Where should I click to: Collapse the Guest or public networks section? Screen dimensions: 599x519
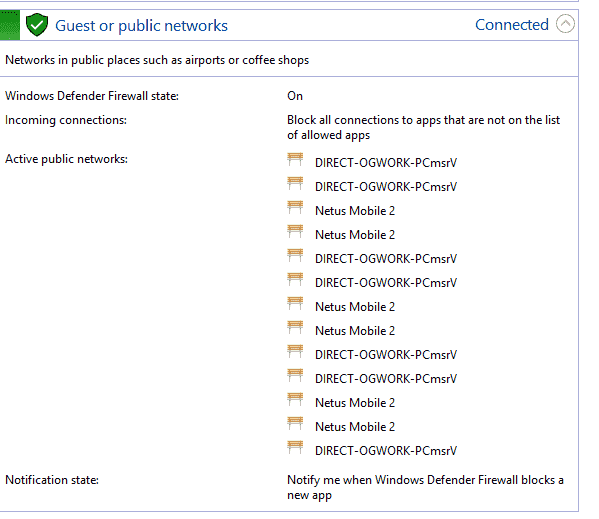(x=565, y=24)
